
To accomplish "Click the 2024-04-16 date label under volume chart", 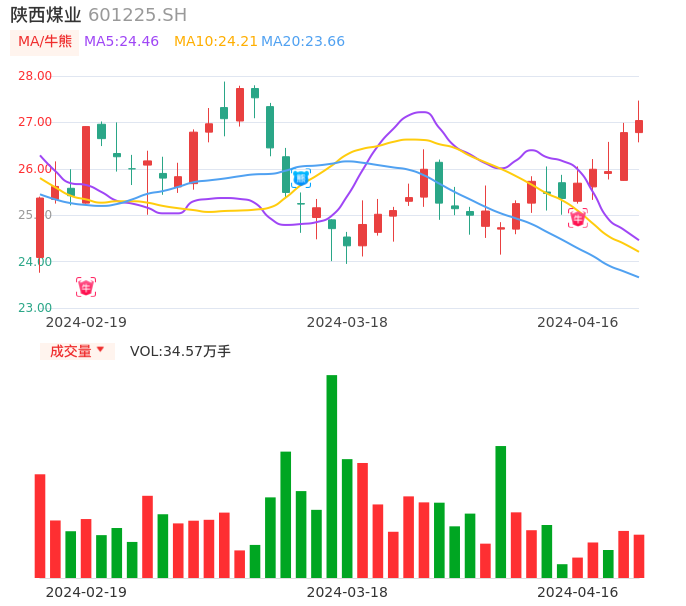I will click(577, 592).
